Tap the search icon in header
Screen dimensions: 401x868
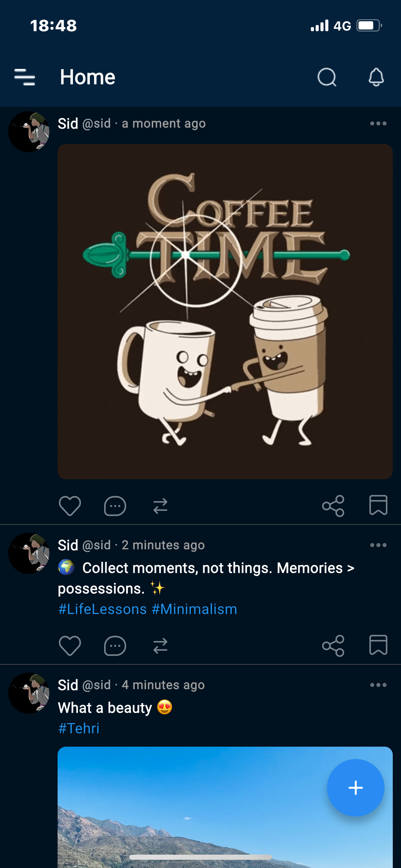[x=327, y=77]
